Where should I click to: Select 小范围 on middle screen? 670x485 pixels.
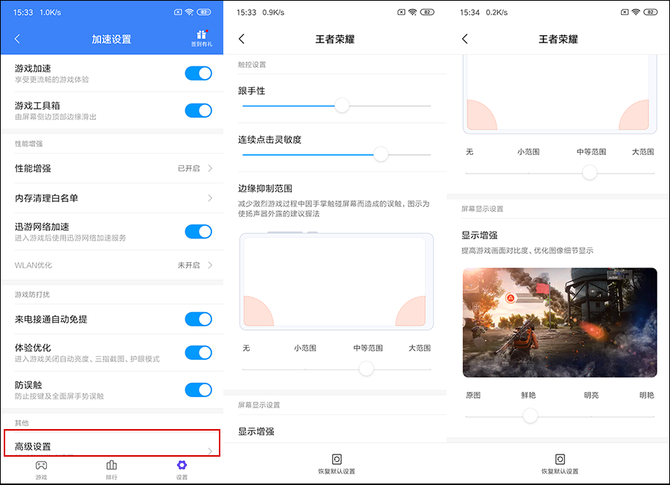click(305, 348)
